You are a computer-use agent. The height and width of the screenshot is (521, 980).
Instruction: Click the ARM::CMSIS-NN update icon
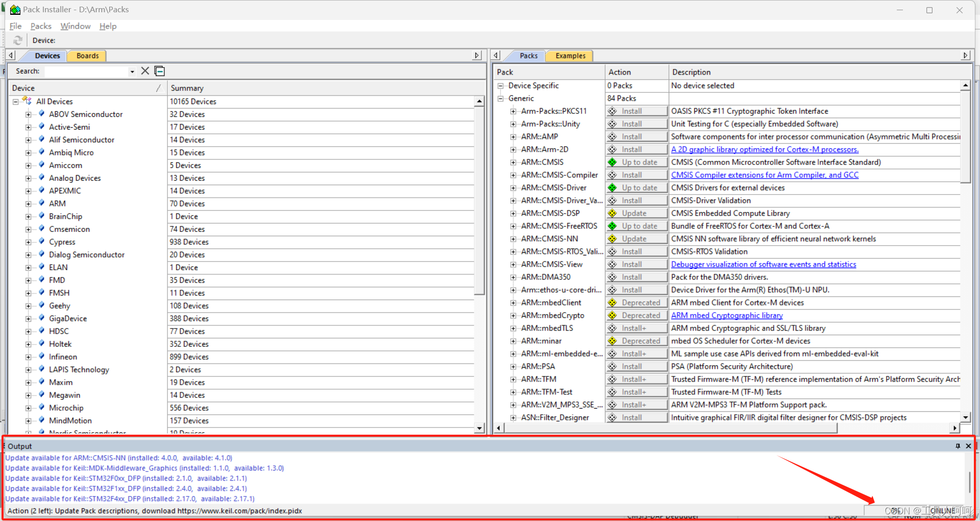[x=612, y=239]
